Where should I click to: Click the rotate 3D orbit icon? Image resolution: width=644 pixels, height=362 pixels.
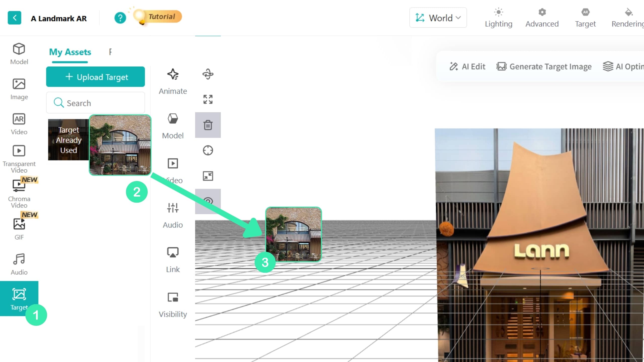pos(208,74)
